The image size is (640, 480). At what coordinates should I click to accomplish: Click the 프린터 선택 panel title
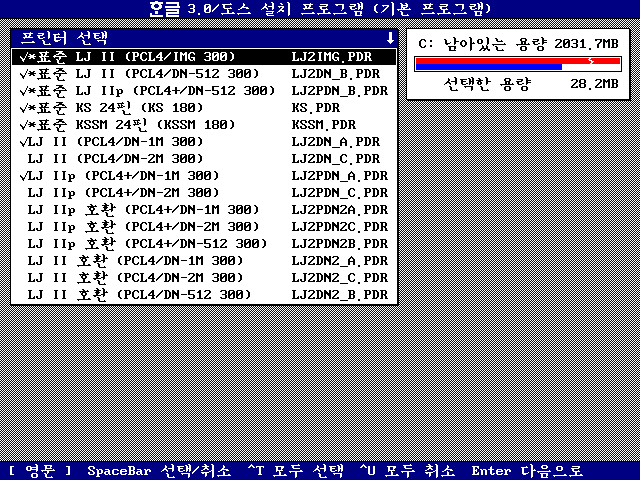pyautogui.click(x=64, y=38)
